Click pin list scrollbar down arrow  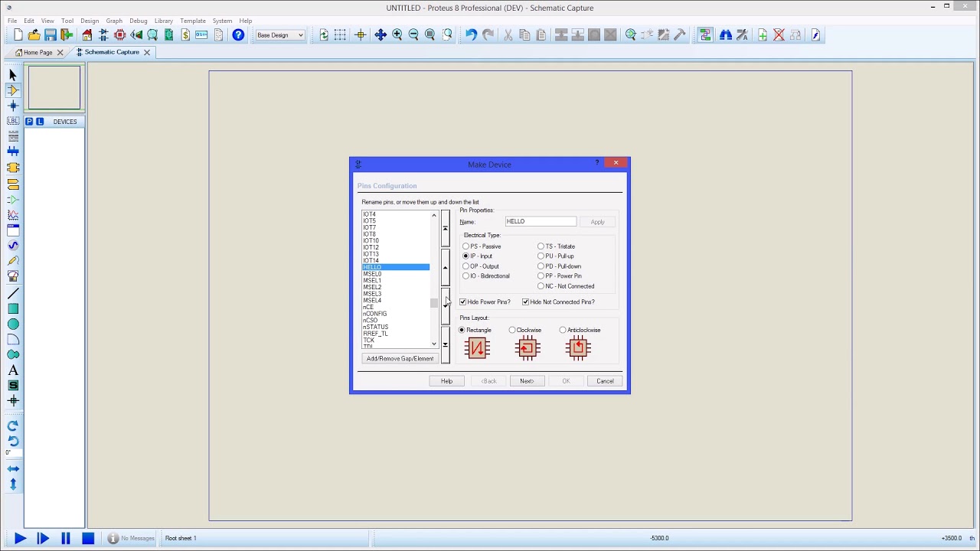(x=434, y=344)
